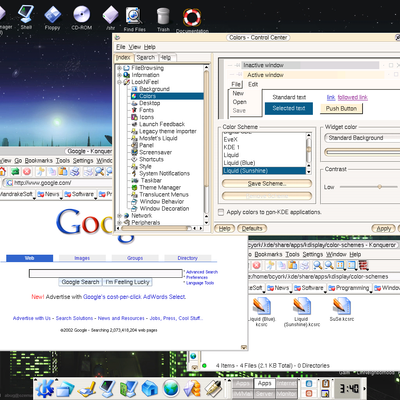
Task: Click the red Stop icon in color-schemes Konqueror
Action: (256, 265)
